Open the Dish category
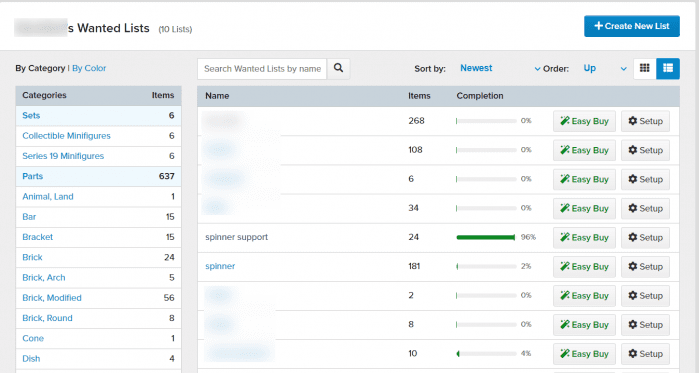 [x=31, y=359]
